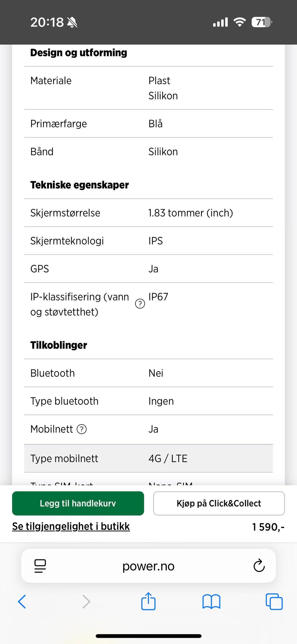The width and height of the screenshot is (297, 644).
Task: Tap the 1 590,- price text
Action: coord(268,527)
